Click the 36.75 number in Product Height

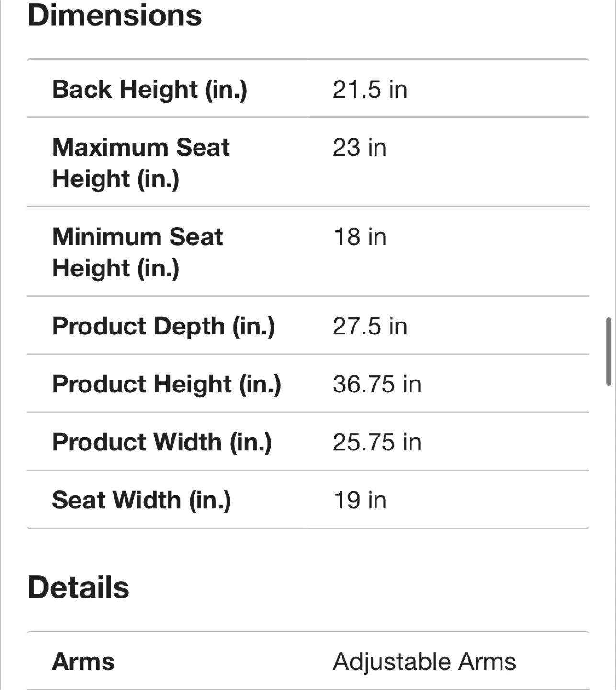coord(364,384)
